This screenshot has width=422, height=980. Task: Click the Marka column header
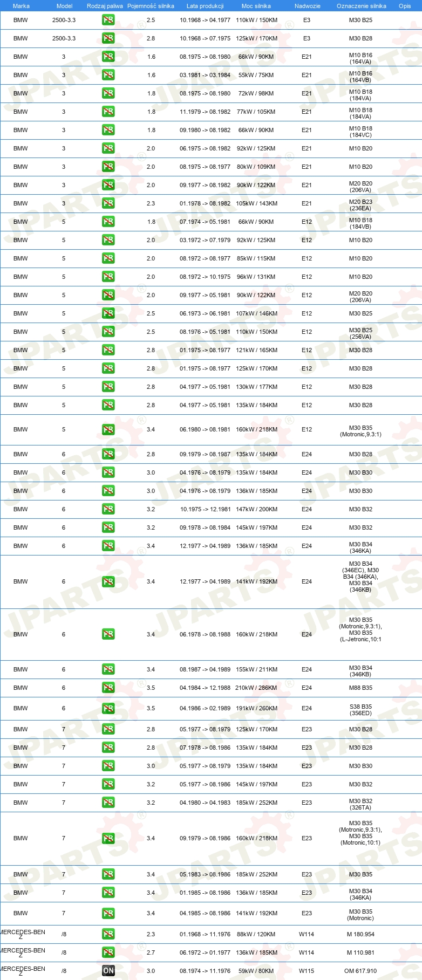tap(21, 6)
